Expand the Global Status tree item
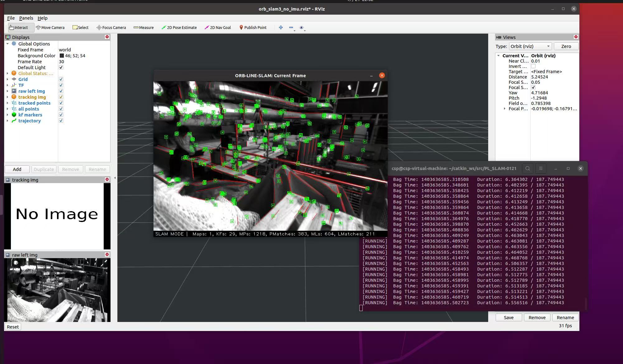Screen dimensions: 623x364 pyautogui.click(x=7, y=73)
